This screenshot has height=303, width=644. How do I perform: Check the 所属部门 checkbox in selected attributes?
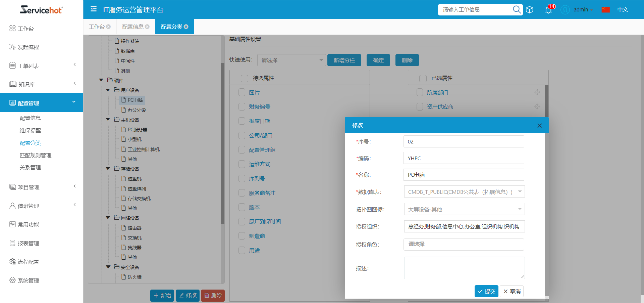[420, 92]
